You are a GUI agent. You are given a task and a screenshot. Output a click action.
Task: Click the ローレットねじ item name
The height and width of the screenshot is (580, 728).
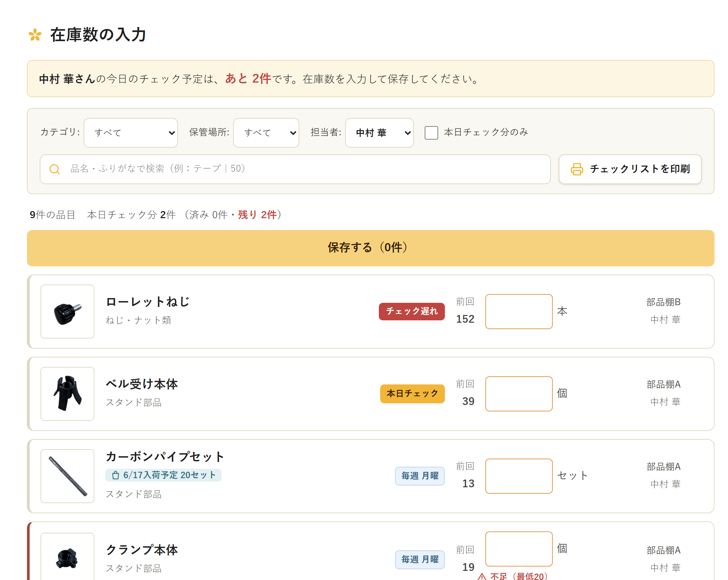click(148, 302)
